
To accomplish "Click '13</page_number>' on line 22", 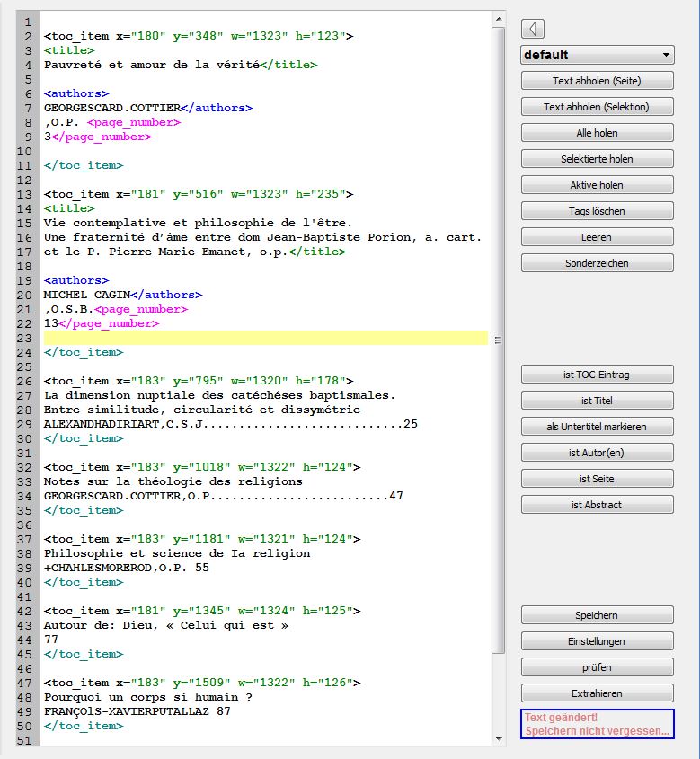I will [102, 323].
